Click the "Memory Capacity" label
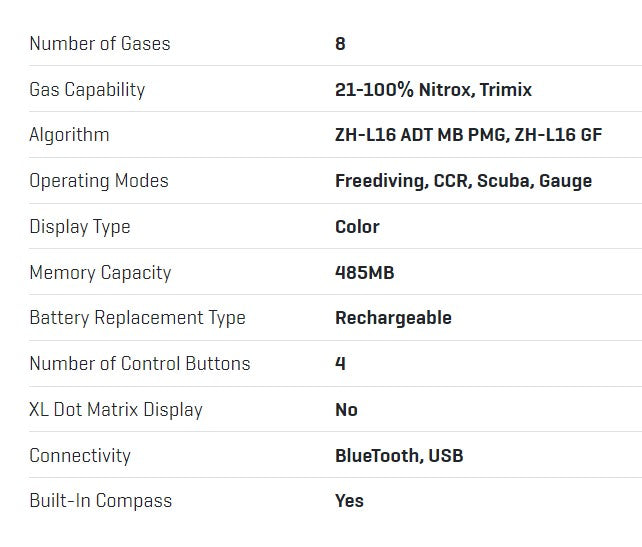The image size is (642, 547). point(100,273)
